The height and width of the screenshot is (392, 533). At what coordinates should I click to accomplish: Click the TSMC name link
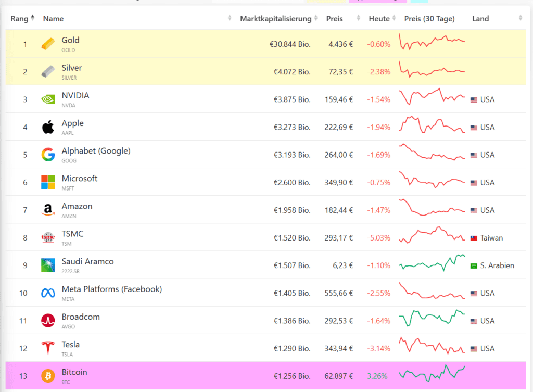point(72,234)
